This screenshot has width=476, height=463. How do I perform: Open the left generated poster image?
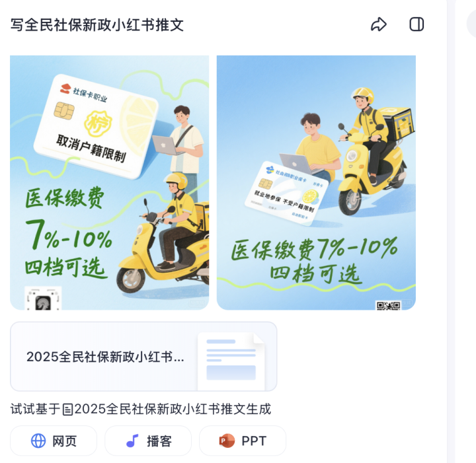pyautogui.click(x=110, y=182)
